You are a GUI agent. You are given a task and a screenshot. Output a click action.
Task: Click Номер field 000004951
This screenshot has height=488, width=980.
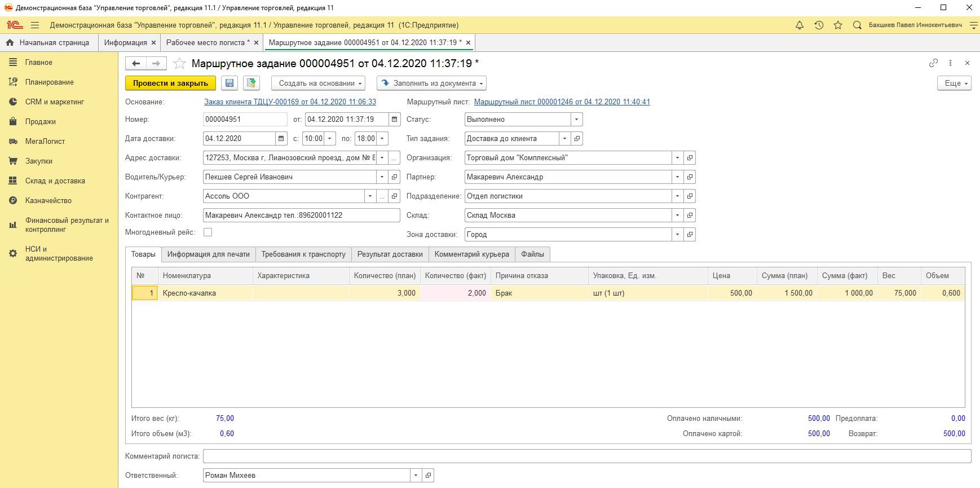245,120
